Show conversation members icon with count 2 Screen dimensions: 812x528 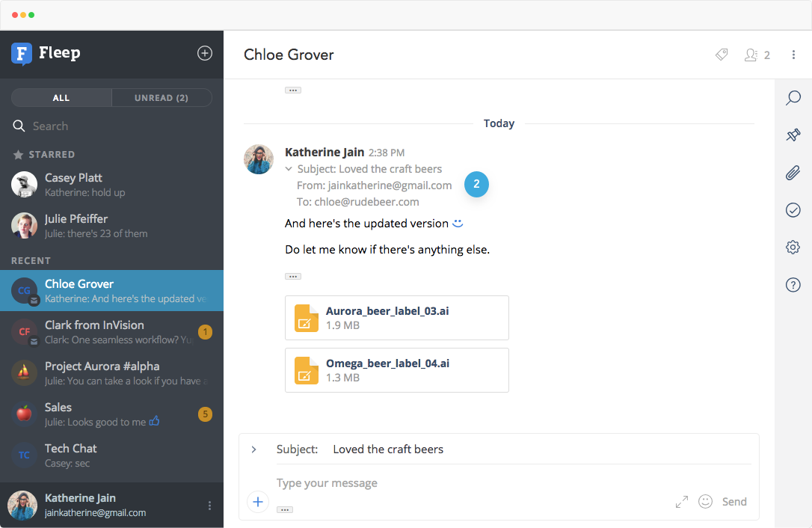pyautogui.click(x=757, y=55)
